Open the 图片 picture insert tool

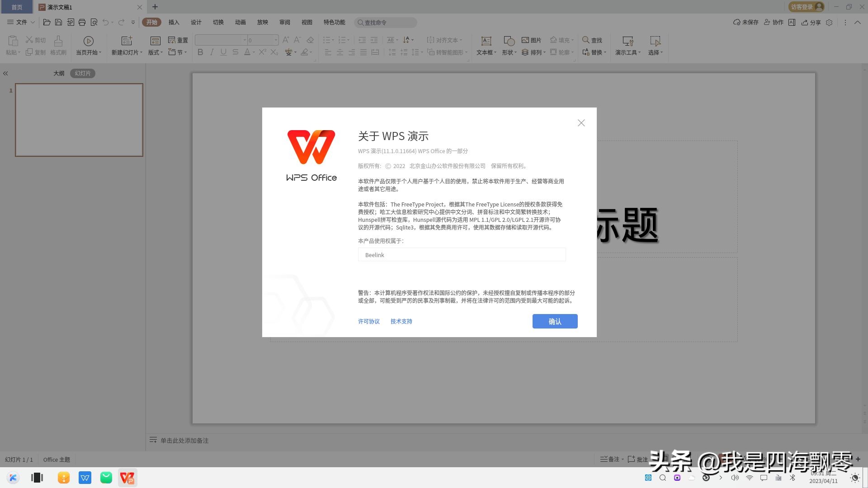(x=532, y=40)
